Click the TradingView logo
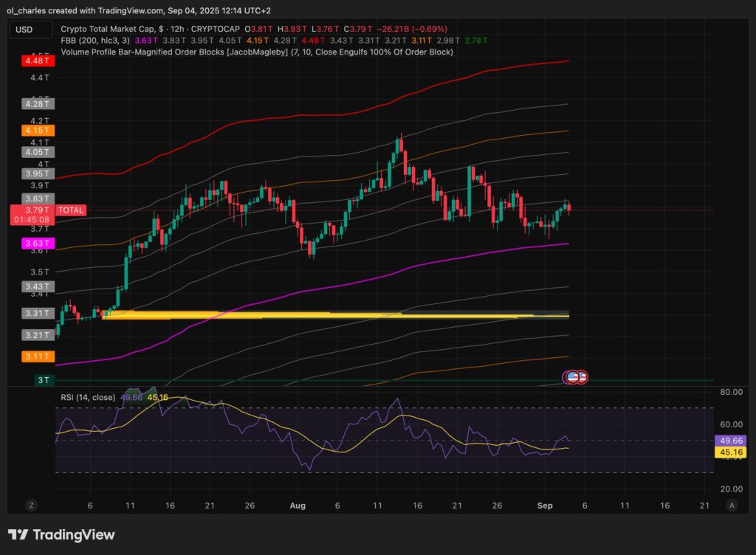This screenshot has height=555, width=756. 61,534
